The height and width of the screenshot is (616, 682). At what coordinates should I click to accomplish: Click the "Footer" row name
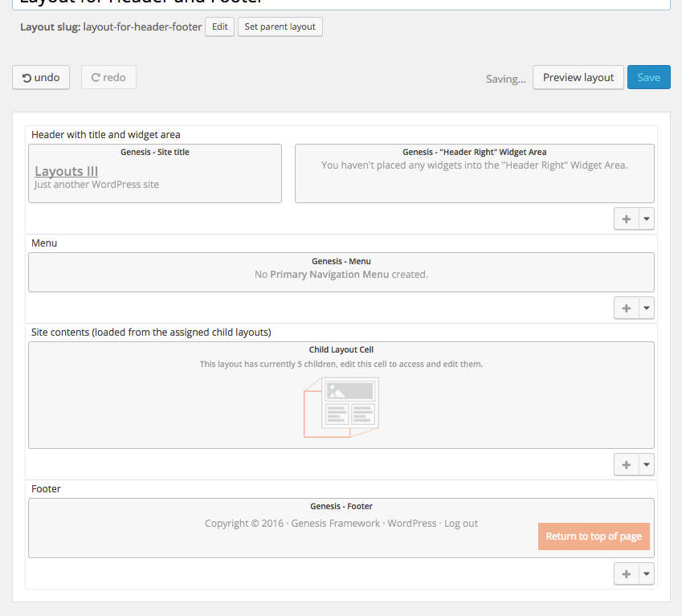[x=46, y=488]
